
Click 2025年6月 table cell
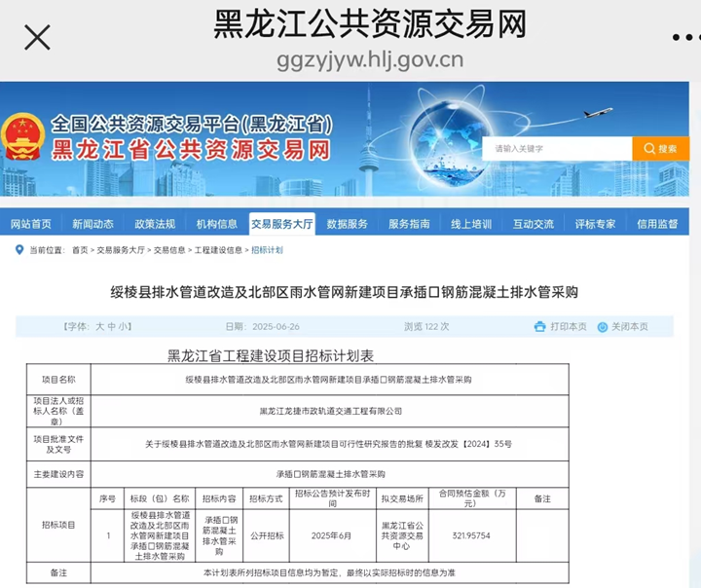click(331, 535)
